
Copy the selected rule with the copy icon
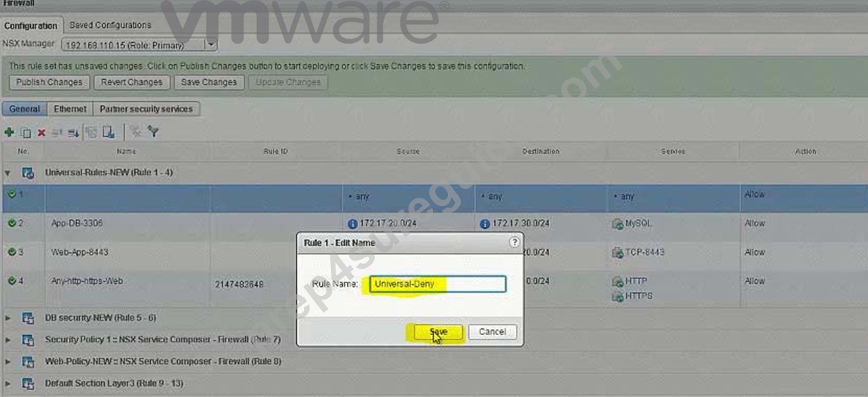[x=26, y=132]
